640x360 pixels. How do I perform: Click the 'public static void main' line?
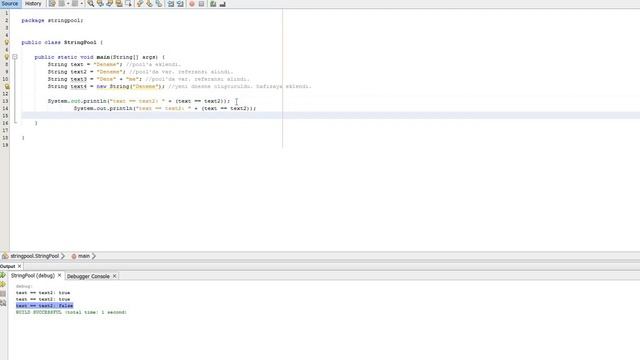click(x=100, y=57)
